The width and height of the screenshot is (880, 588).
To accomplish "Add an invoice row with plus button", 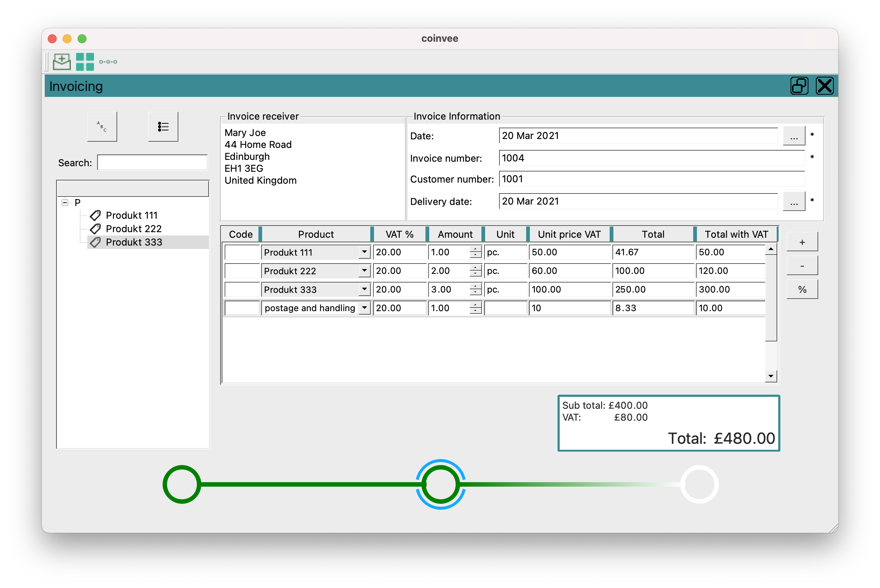I will 802,242.
